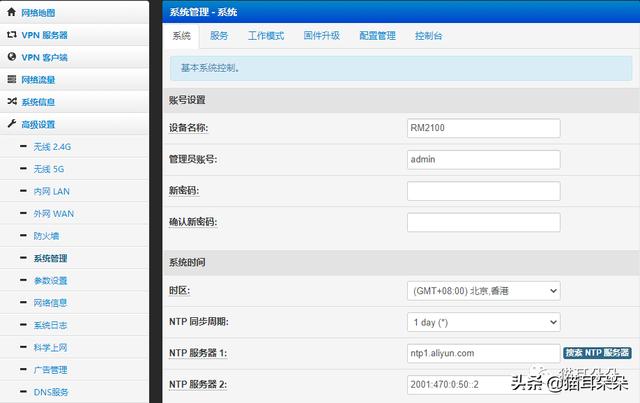
Task: Open 广告管理 submenu item
Action: (x=50, y=370)
